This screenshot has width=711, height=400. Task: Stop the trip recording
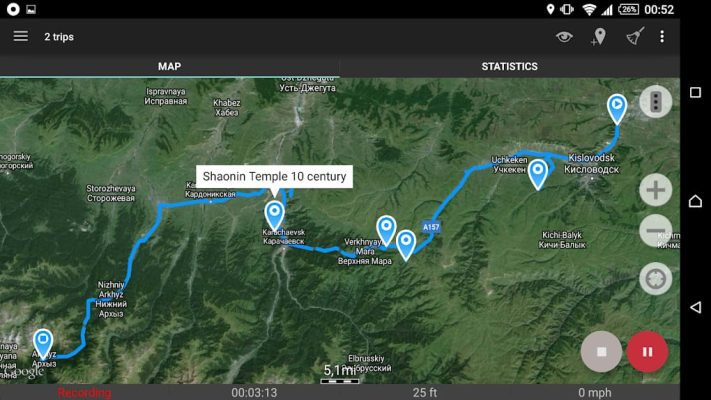coord(601,351)
